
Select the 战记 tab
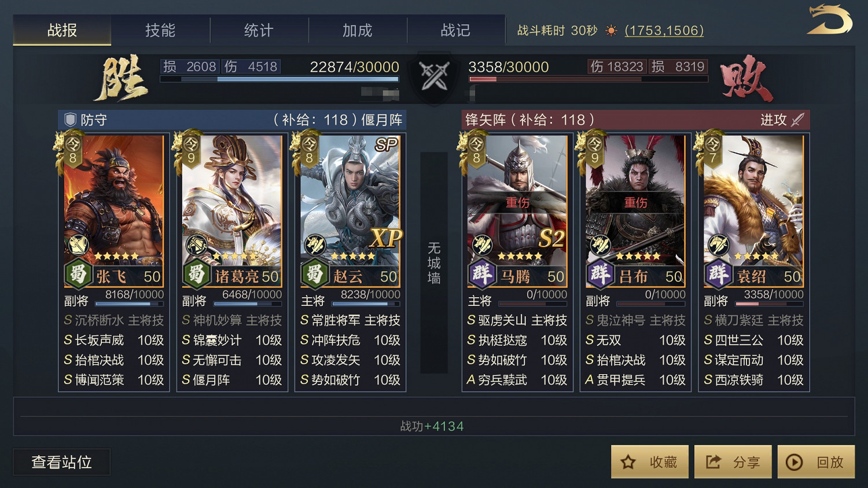tap(455, 30)
